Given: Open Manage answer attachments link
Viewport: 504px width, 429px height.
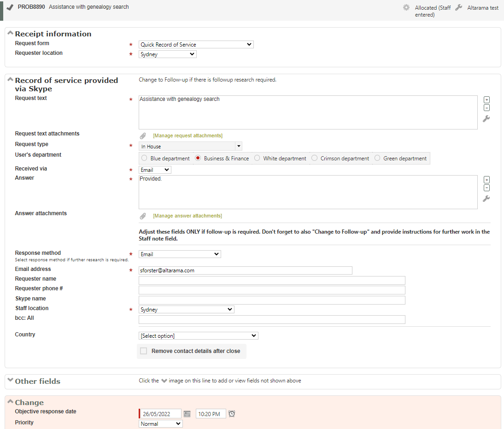Looking at the screenshot, I should point(188,216).
